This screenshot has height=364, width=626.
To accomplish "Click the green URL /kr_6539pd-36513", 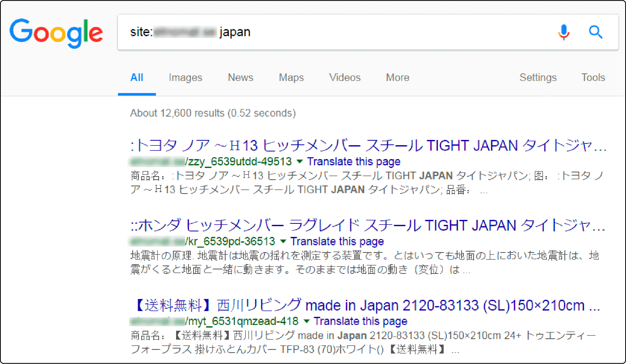I will [x=230, y=241].
